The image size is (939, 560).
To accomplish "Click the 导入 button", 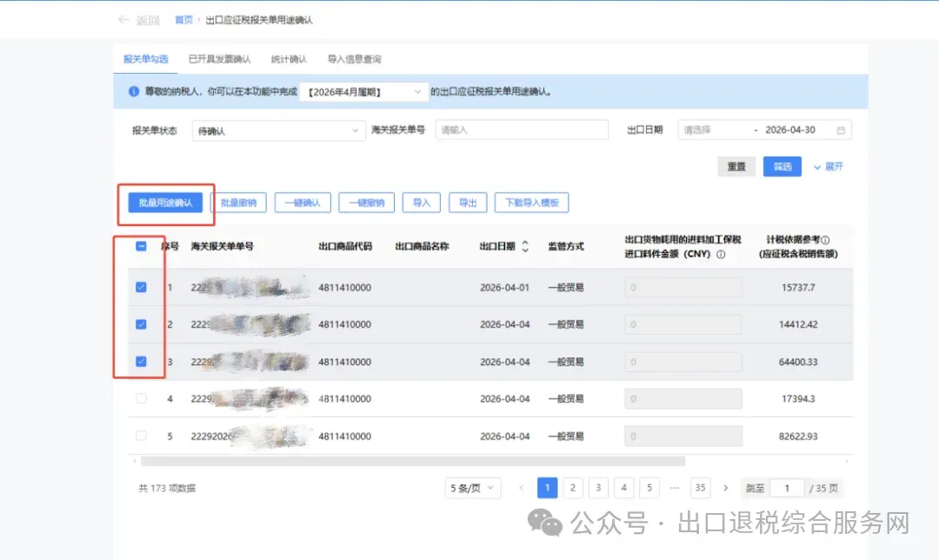I will (422, 203).
